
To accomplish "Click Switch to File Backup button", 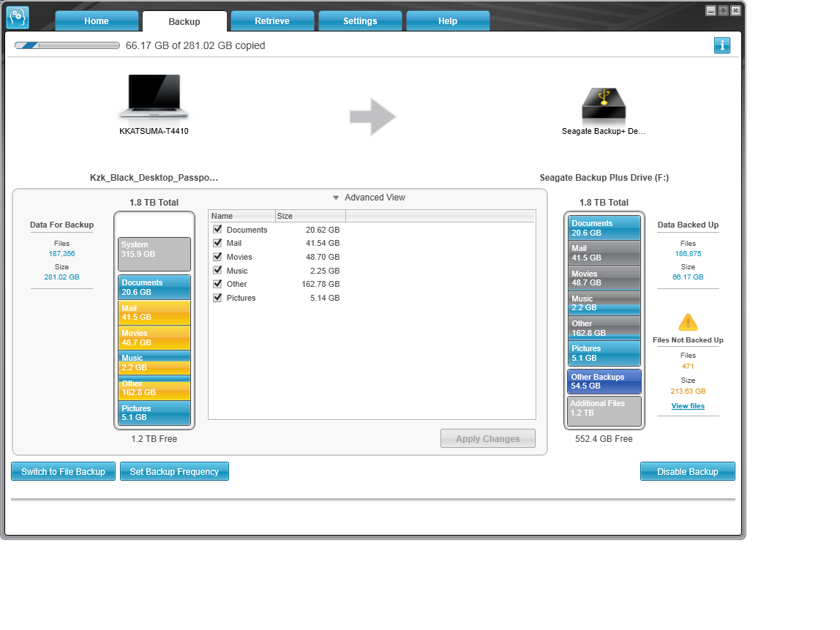I will coord(63,471).
